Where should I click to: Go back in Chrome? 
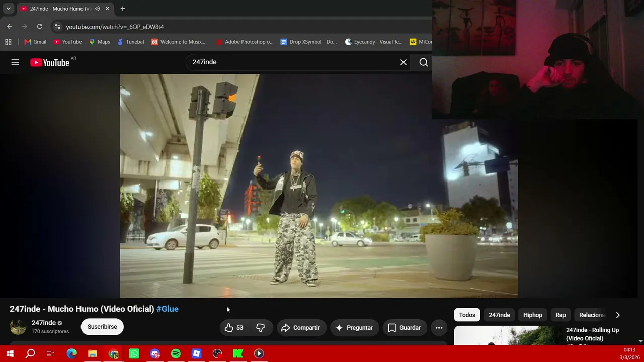click(x=10, y=27)
